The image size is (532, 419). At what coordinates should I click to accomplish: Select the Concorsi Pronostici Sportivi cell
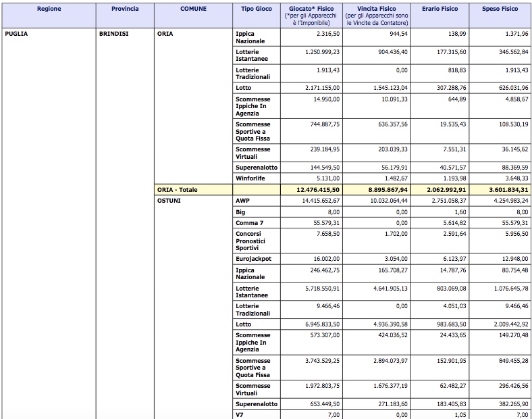coord(251,241)
